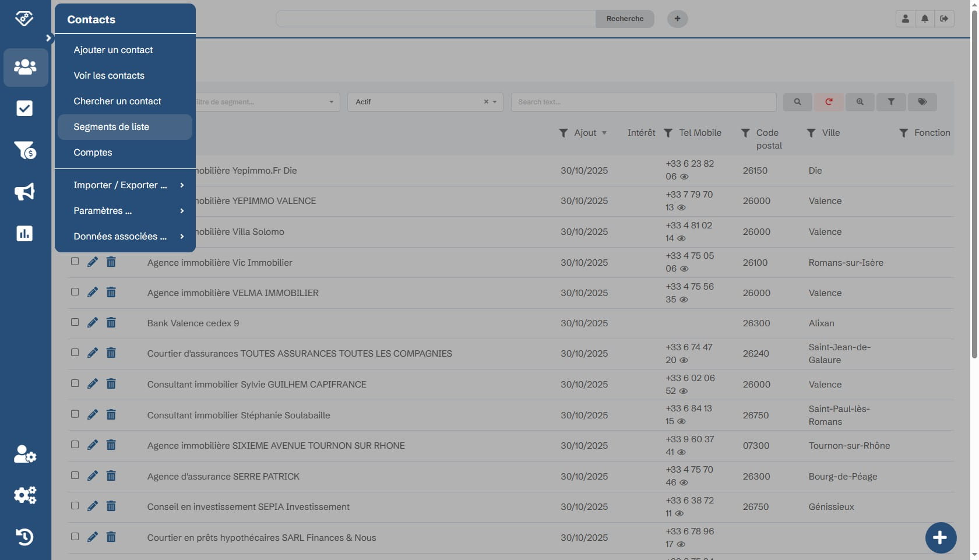
Task: Open the history clock icon at sidebar bottom
Action: [x=24, y=537]
